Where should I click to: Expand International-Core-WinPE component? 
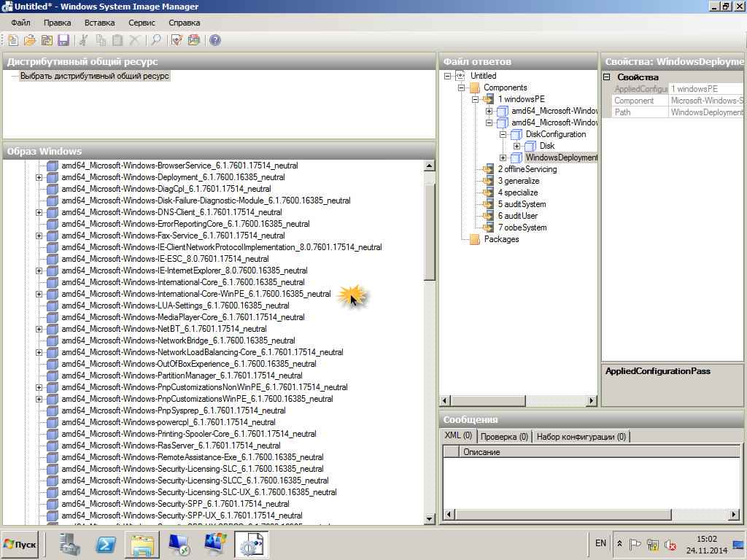[x=39, y=294]
